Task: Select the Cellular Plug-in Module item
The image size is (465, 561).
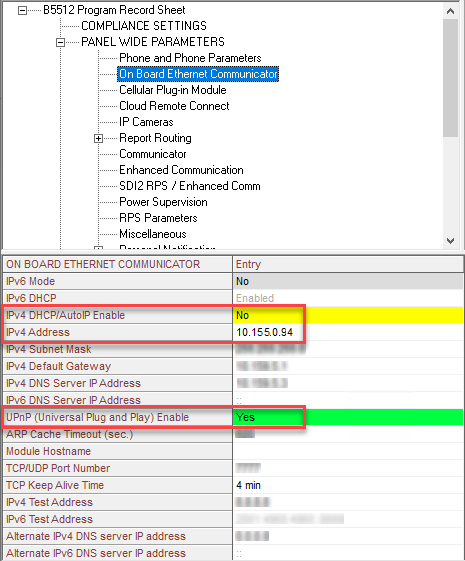Action: tap(173, 90)
